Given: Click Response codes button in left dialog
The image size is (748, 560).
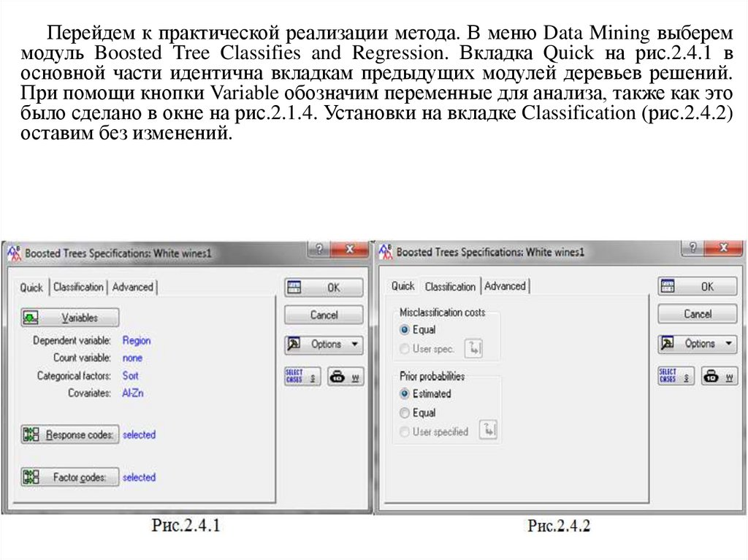Looking at the screenshot, I should coord(69,434).
